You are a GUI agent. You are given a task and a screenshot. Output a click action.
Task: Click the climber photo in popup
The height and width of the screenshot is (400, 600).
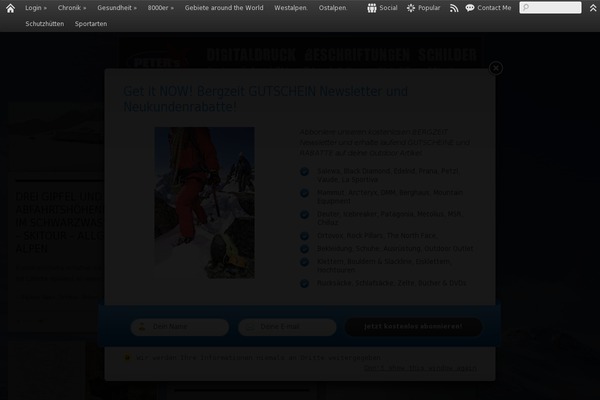coord(204,203)
